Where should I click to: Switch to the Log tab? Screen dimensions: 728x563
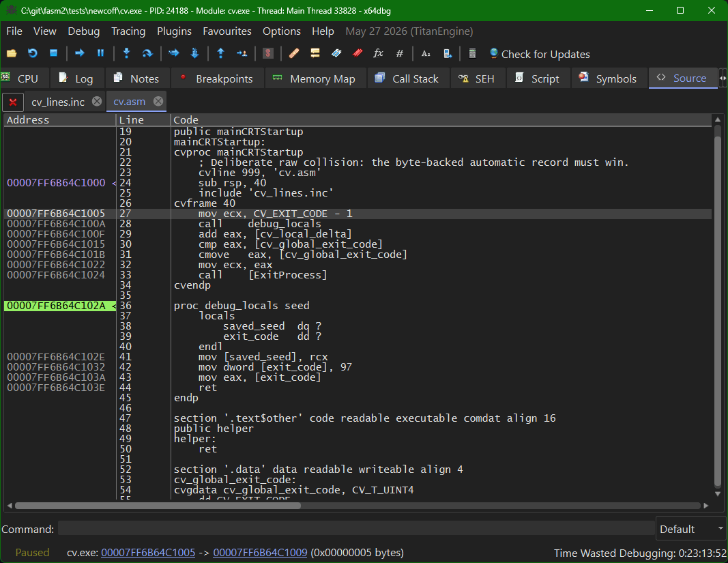(76, 78)
